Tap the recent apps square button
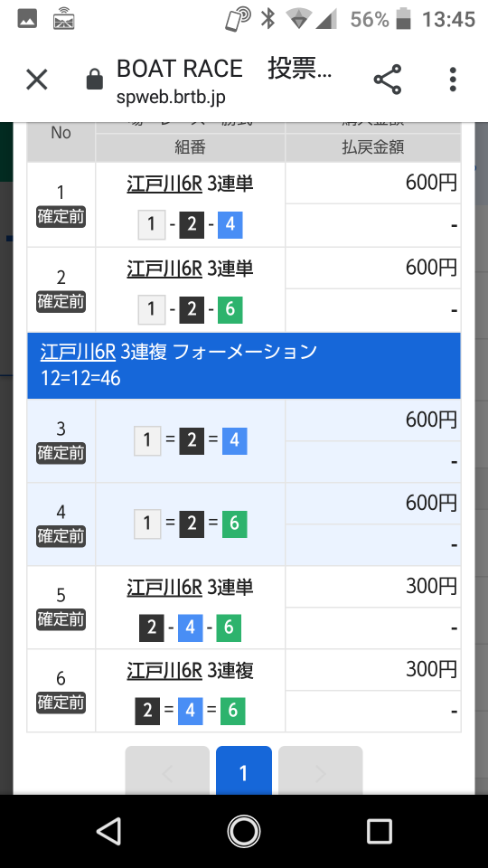 tap(380, 831)
